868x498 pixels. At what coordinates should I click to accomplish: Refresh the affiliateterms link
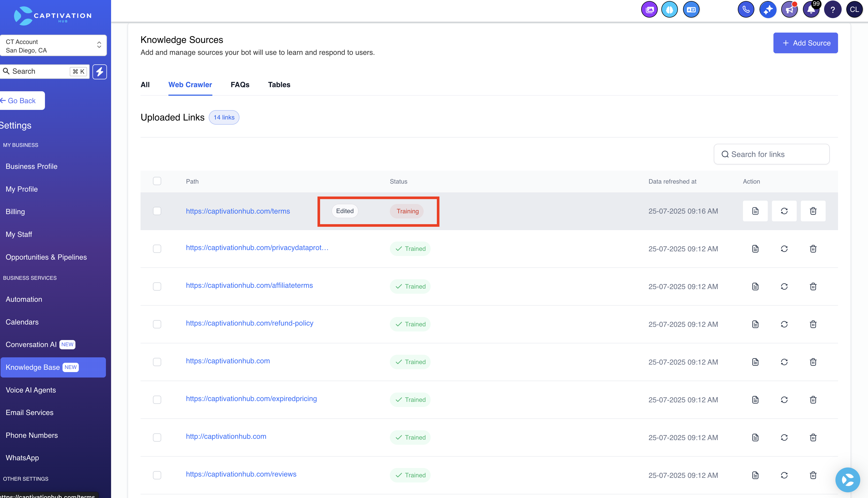tap(784, 286)
